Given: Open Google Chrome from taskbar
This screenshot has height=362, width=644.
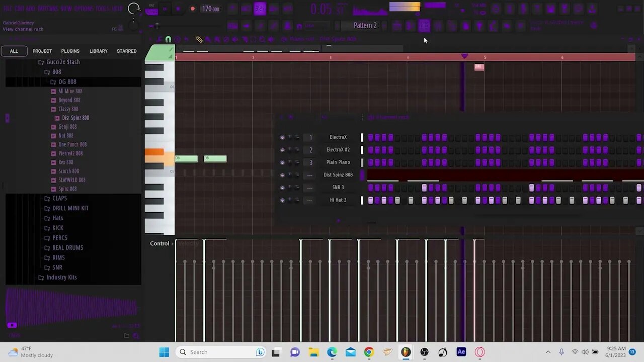Looking at the screenshot, I should point(369,352).
